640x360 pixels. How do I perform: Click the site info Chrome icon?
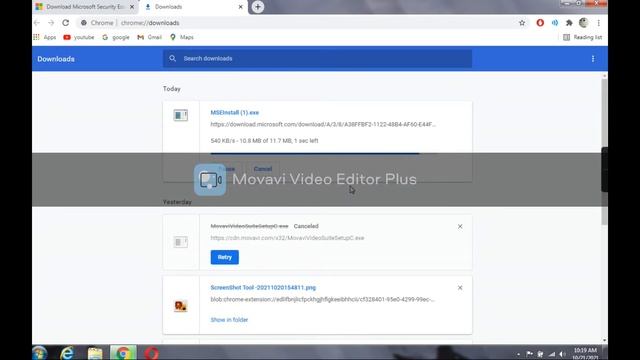[x=84, y=23]
